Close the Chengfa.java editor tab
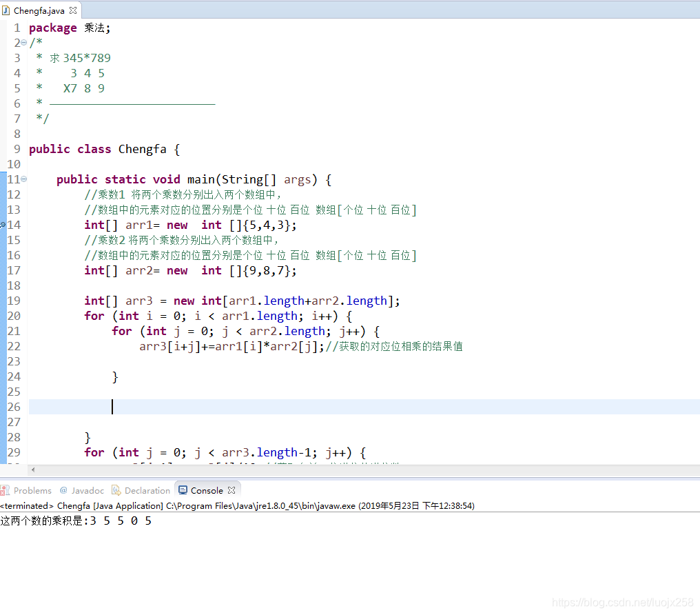Image resolution: width=700 pixels, height=615 pixels. pos(73,10)
